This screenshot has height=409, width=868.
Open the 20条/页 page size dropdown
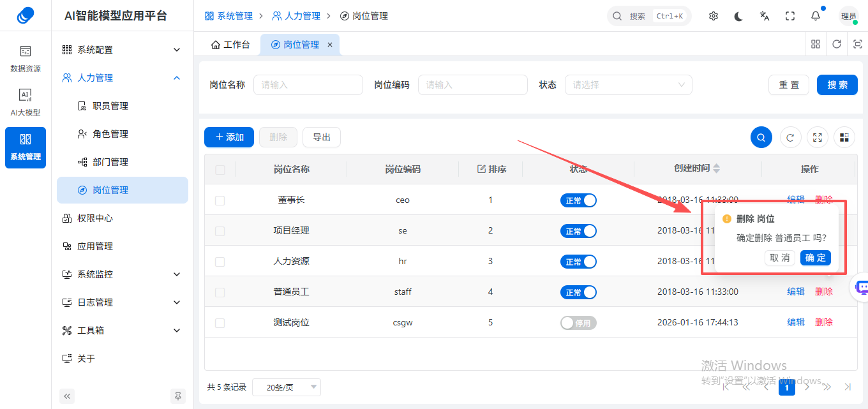tap(287, 387)
